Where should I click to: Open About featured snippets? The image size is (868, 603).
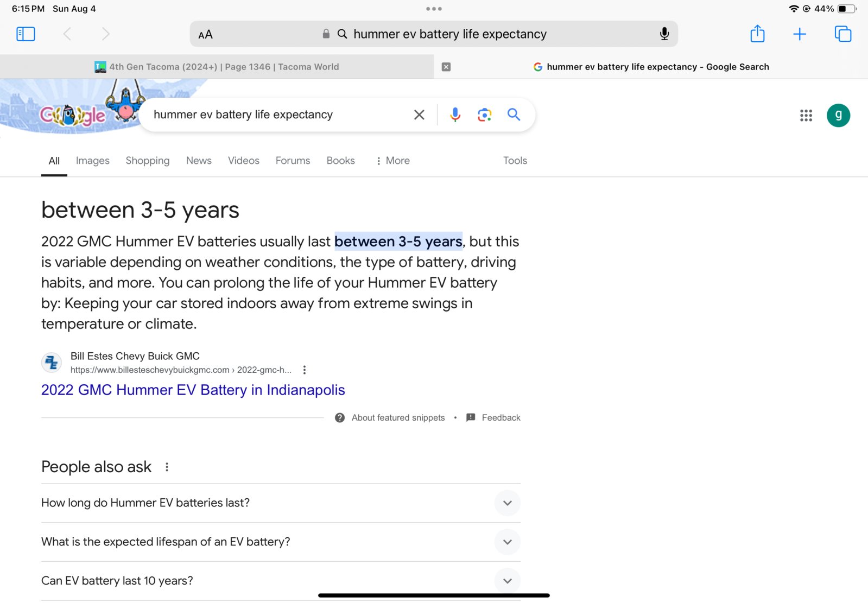[390, 418]
